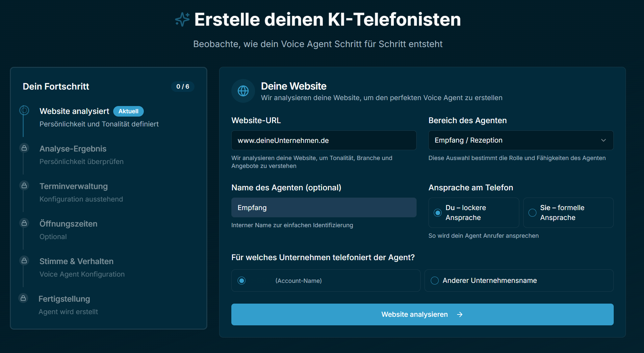Click the Aktuell badge

click(x=128, y=111)
